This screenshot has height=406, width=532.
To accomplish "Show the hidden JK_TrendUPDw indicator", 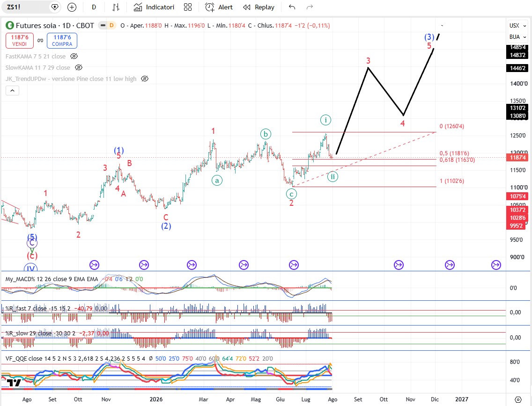I will (x=145, y=79).
